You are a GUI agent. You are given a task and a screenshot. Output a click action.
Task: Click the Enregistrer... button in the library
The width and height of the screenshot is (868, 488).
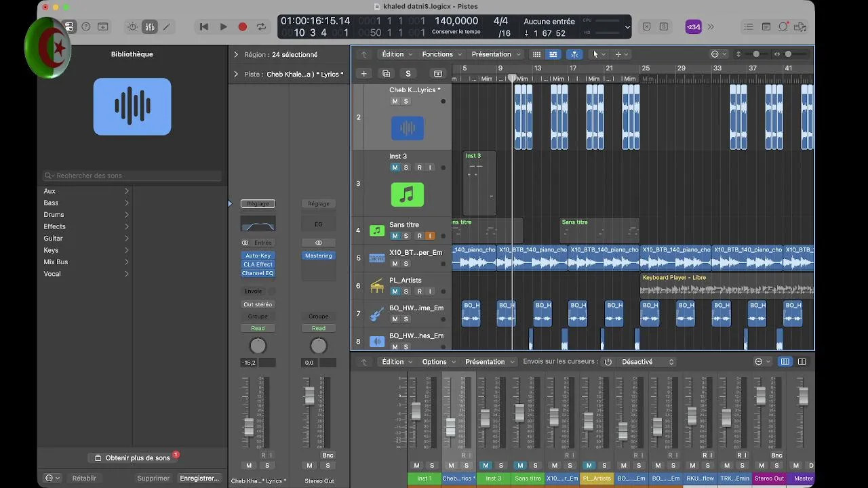tap(199, 478)
